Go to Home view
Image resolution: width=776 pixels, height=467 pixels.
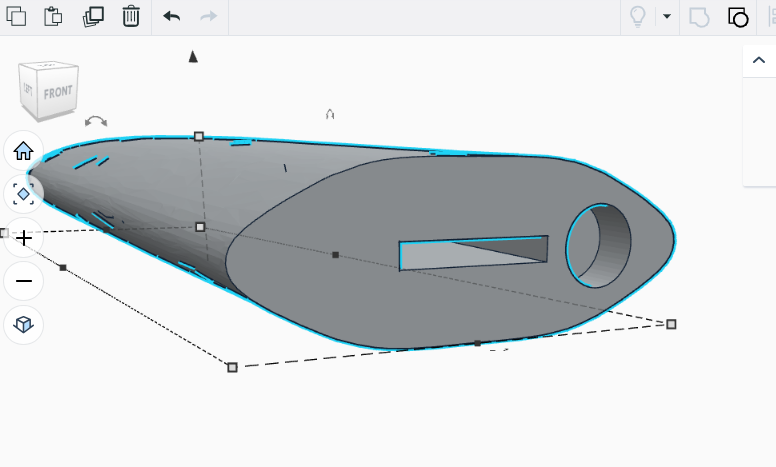23,150
